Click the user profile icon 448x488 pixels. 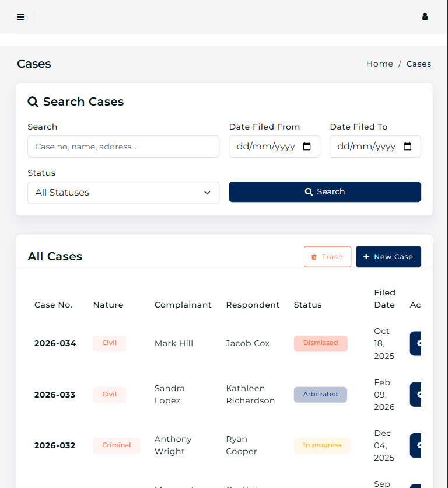[425, 17]
